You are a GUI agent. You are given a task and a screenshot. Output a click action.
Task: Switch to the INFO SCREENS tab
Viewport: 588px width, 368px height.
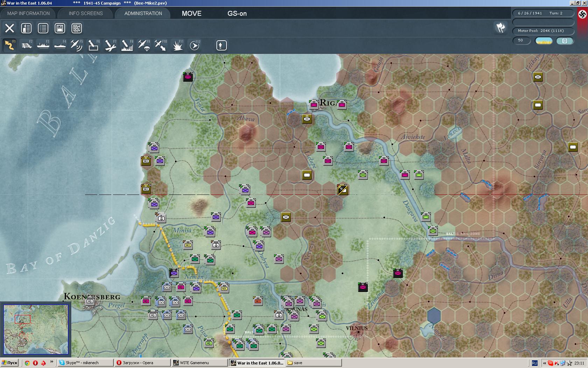(x=86, y=13)
